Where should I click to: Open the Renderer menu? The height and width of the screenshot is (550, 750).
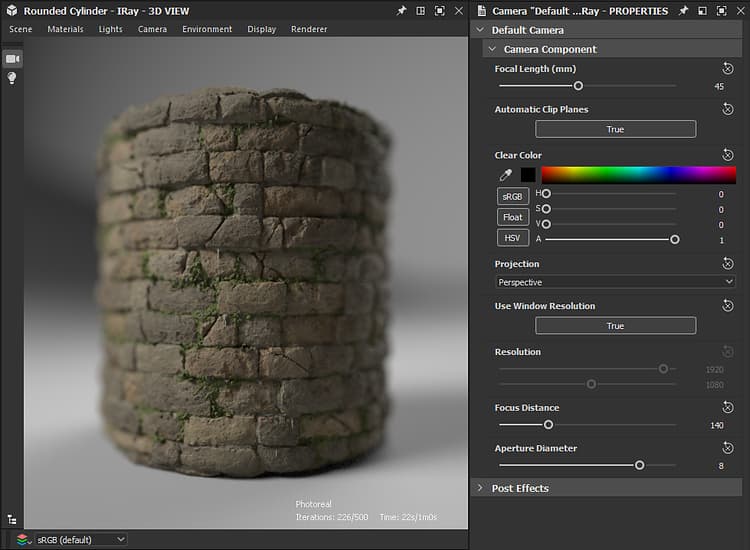308,29
